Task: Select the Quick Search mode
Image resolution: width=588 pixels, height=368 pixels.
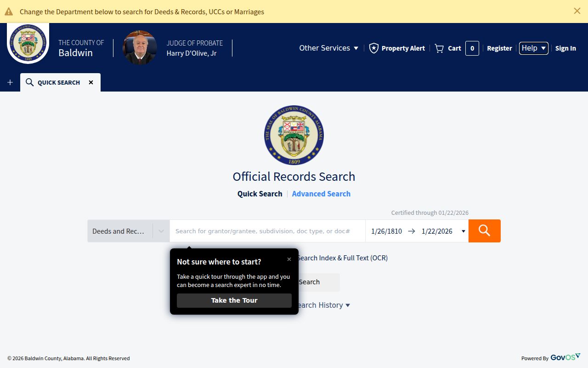Action: (260, 194)
